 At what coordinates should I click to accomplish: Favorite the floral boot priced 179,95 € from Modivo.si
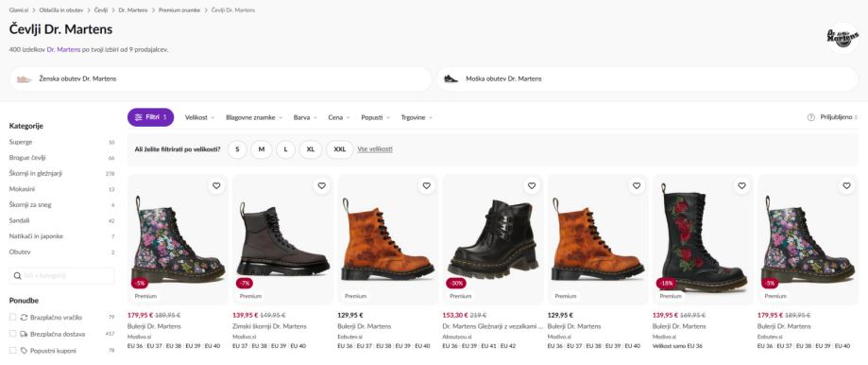click(x=216, y=186)
